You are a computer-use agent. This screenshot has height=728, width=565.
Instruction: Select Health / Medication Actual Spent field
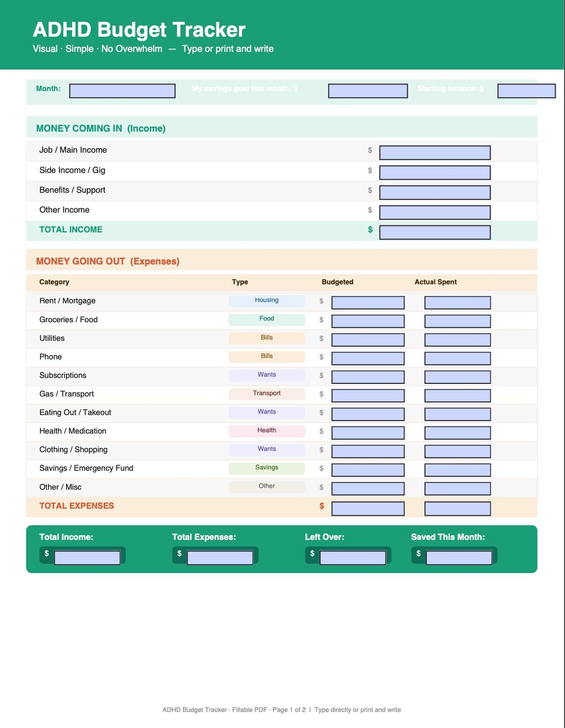point(457,433)
